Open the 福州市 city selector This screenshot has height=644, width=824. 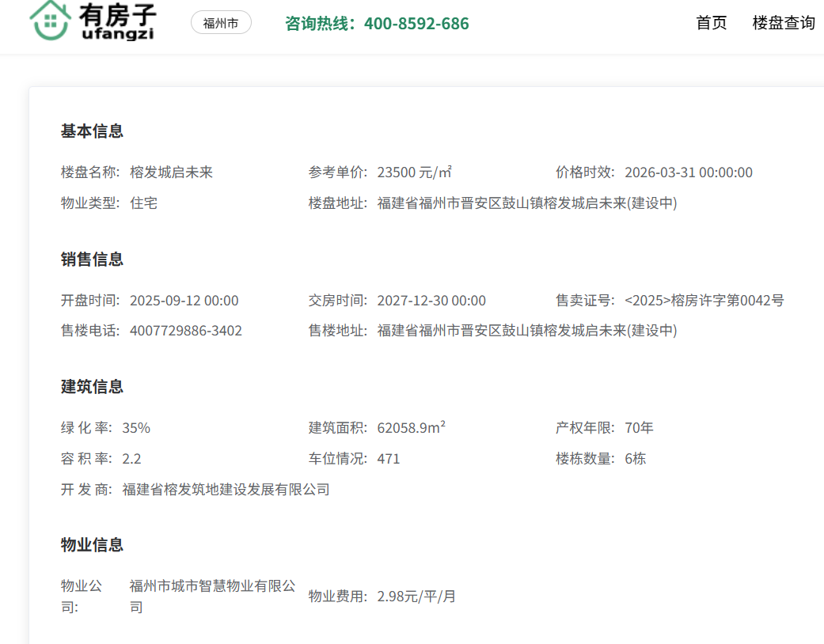click(x=221, y=23)
